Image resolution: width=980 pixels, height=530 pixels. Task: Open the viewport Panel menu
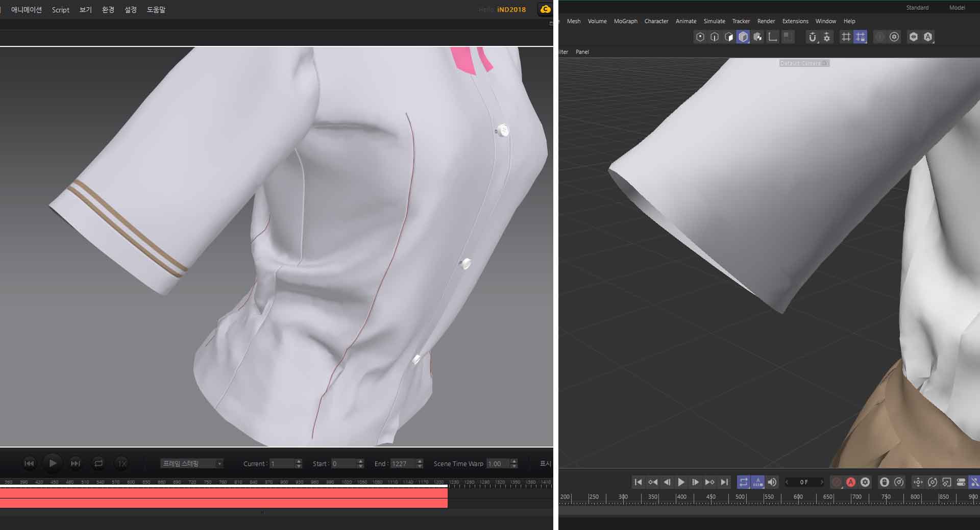click(x=582, y=52)
